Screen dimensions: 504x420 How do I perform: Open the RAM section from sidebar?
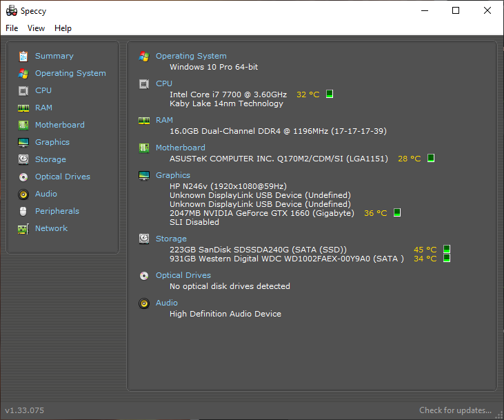coord(43,108)
